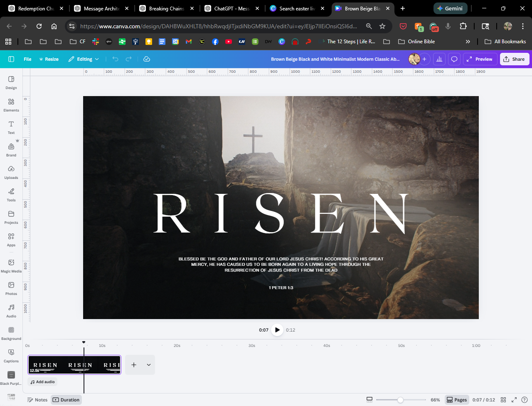Click the Share button
Image resolution: width=532 pixels, height=406 pixels.
click(x=514, y=59)
